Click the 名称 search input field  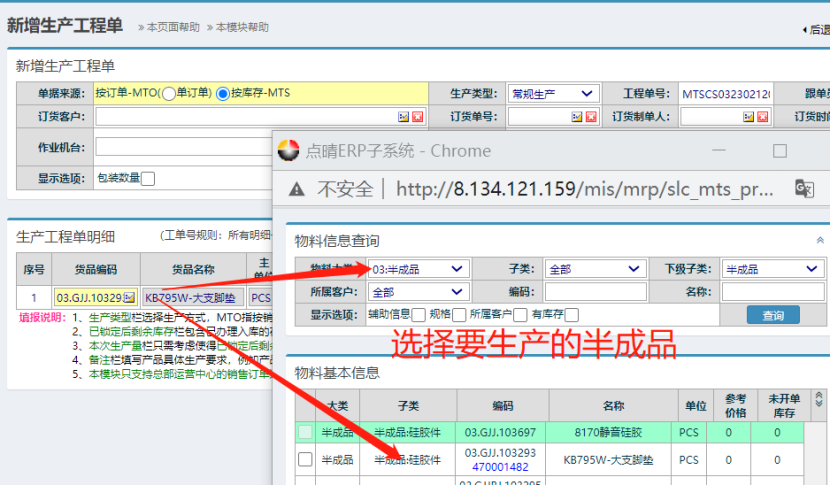coord(773,292)
